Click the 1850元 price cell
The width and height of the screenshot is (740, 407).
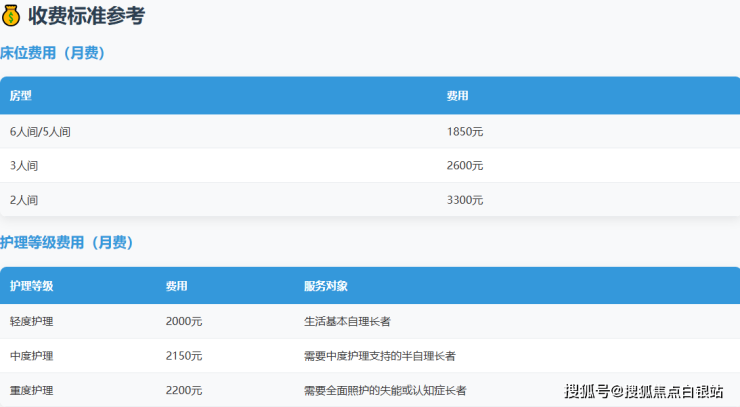pyautogui.click(x=465, y=132)
